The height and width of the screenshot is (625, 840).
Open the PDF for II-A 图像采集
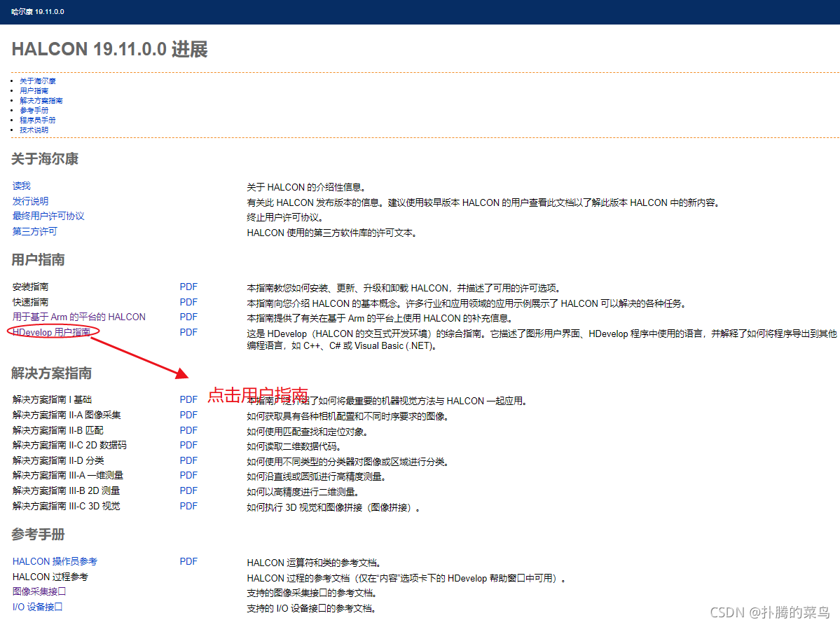click(188, 415)
